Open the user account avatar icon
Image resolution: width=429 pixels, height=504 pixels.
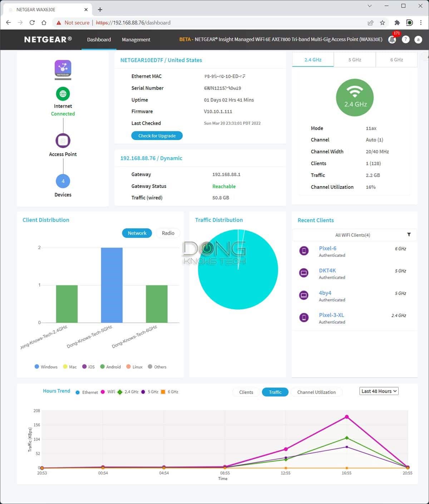418,40
